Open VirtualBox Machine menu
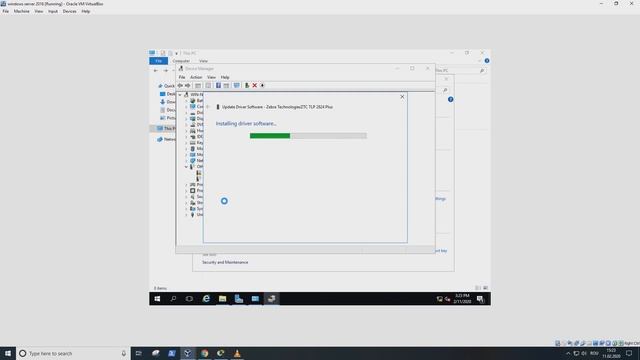 click(x=22, y=11)
